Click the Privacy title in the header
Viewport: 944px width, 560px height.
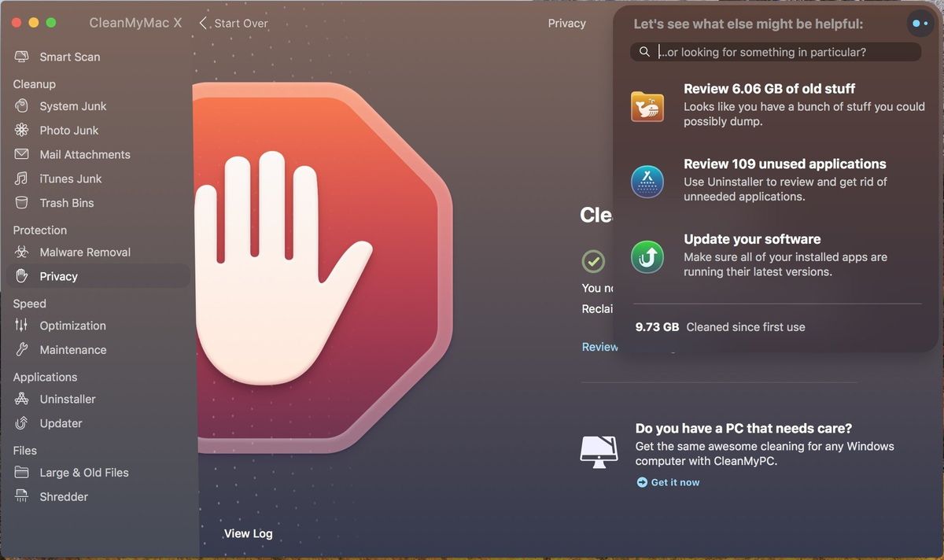point(566,23)
